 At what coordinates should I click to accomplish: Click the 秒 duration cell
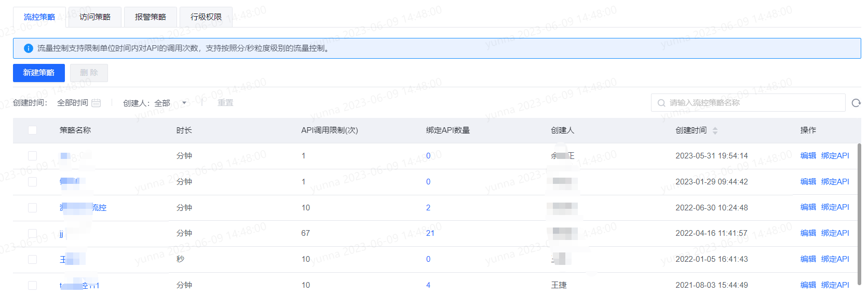point(180,259)
